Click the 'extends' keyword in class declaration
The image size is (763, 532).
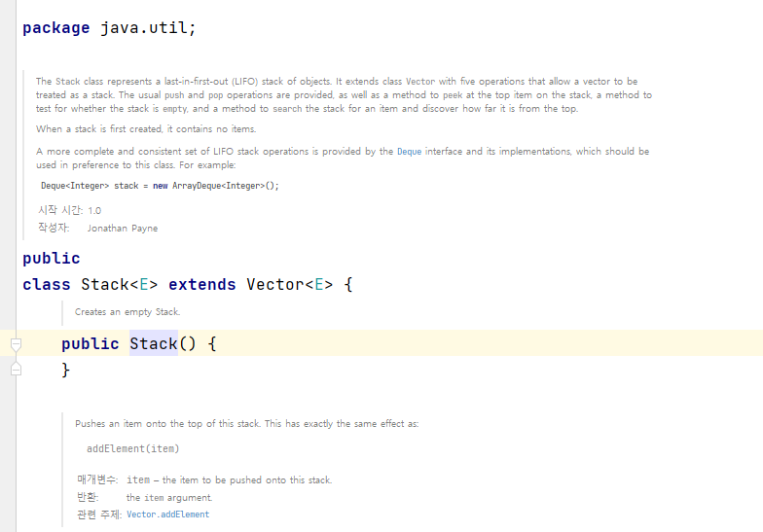(x=202, y=284)
